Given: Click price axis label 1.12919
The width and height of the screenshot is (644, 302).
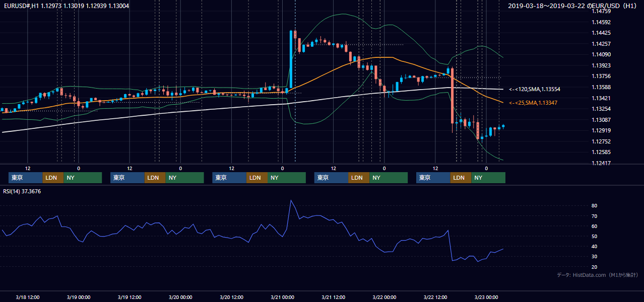Looking at the screenshot, I should (601, 130).
